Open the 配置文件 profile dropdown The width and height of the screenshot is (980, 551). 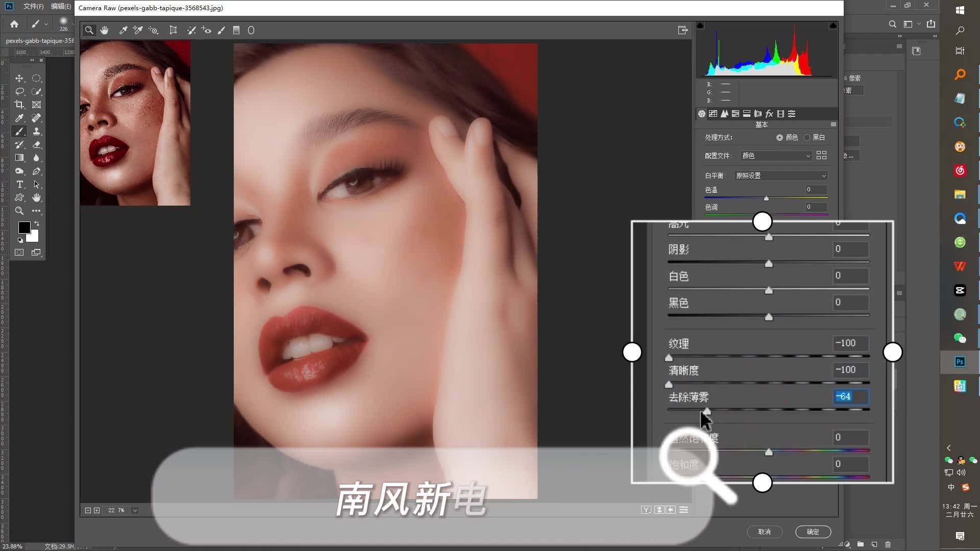[776, 156]
